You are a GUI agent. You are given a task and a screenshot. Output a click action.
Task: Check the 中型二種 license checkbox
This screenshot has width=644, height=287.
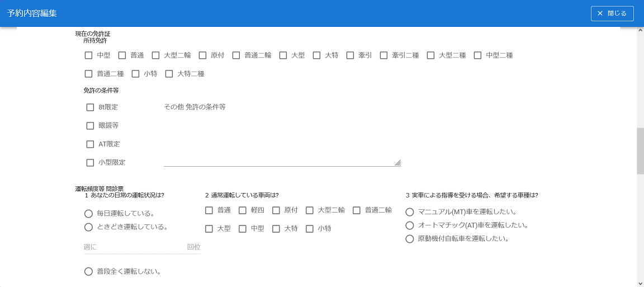477,55
